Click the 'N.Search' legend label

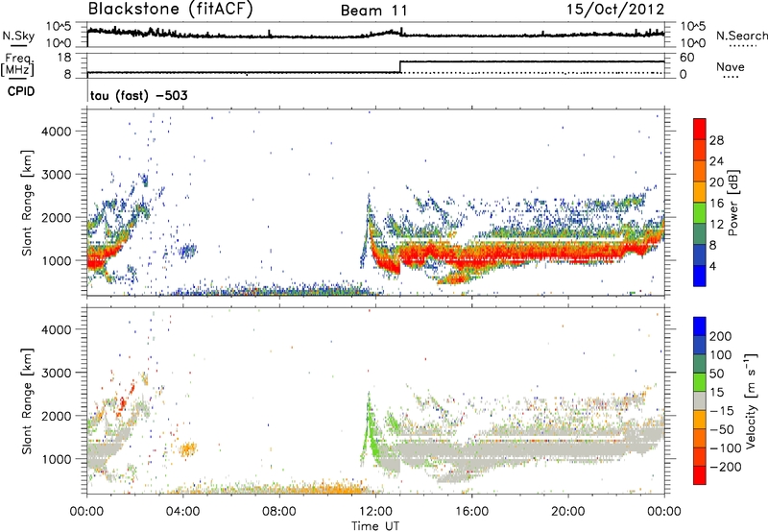click(x=741, y=36)
